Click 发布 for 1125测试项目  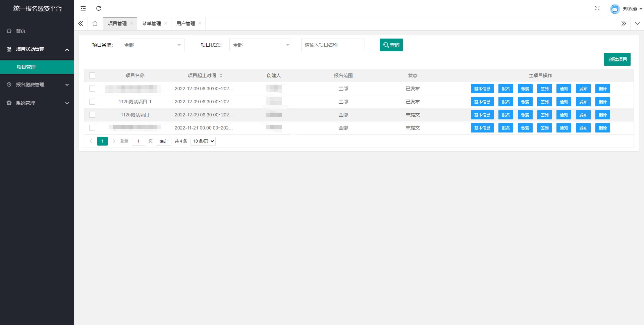(583, 115)
